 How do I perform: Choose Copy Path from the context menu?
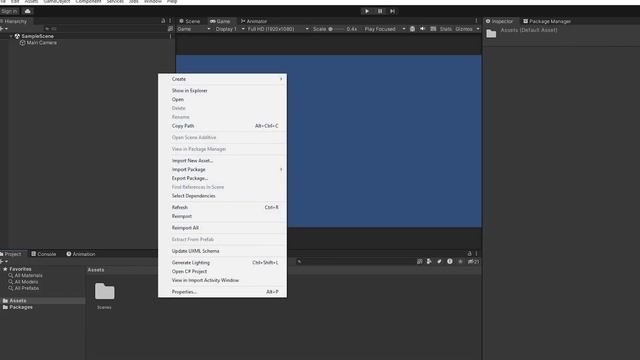pyautogui.click(x=222, y=126)
